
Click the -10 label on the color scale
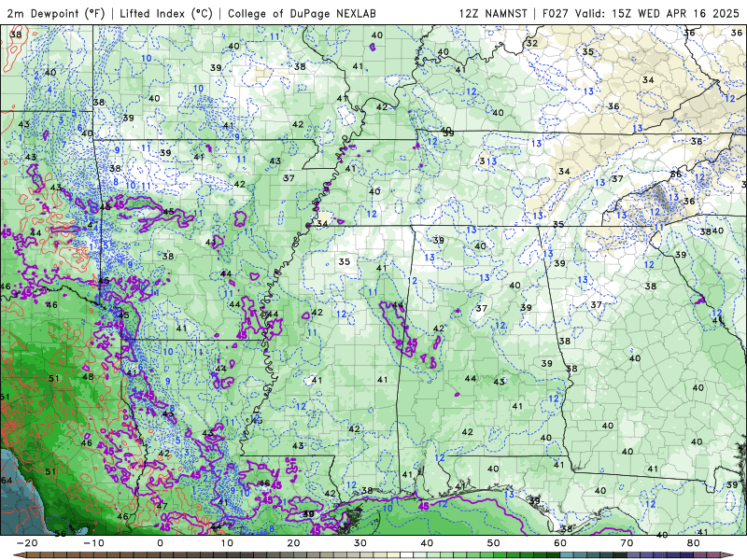click(93, 543)
